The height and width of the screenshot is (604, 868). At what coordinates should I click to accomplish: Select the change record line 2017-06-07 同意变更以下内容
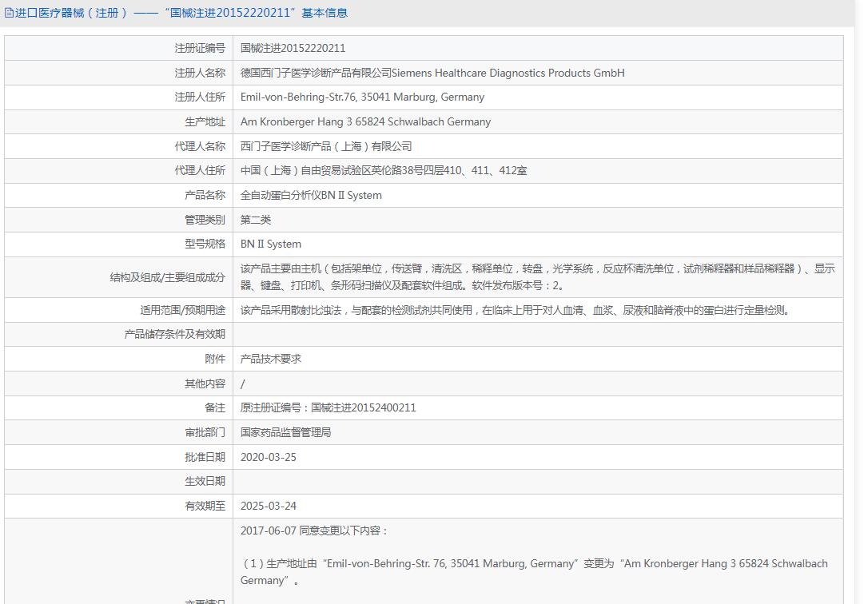314,531
